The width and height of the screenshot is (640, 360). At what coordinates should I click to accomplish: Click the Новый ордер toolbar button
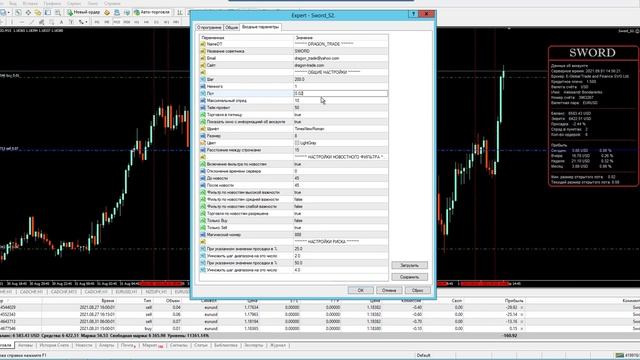pyautogui.click(x=84, y=12)
